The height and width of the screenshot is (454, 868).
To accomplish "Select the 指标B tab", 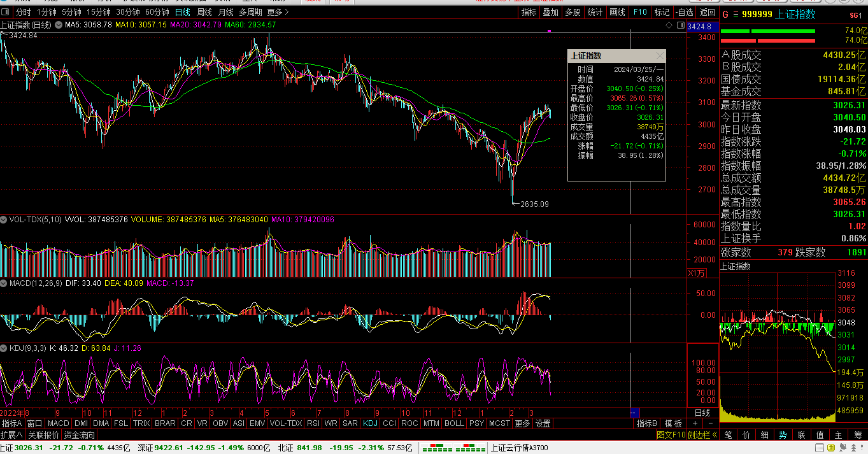I will [x=647, y=423].
